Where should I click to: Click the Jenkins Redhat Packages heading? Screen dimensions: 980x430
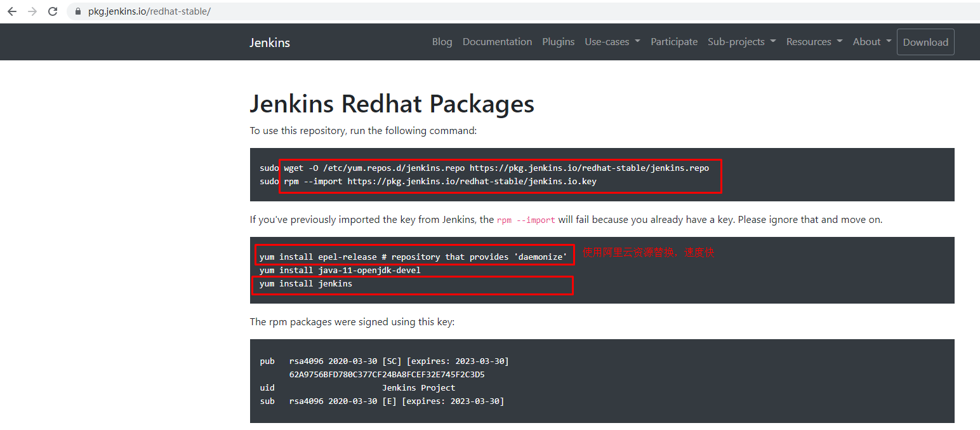392,104
